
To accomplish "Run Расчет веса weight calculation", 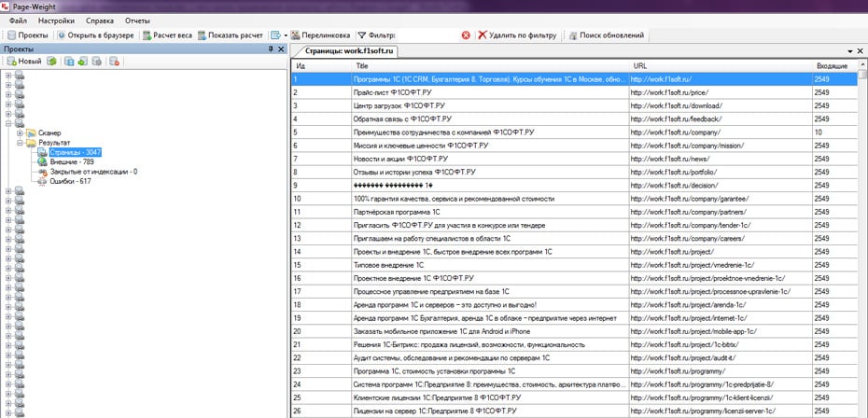I will [x=167, y=35].
